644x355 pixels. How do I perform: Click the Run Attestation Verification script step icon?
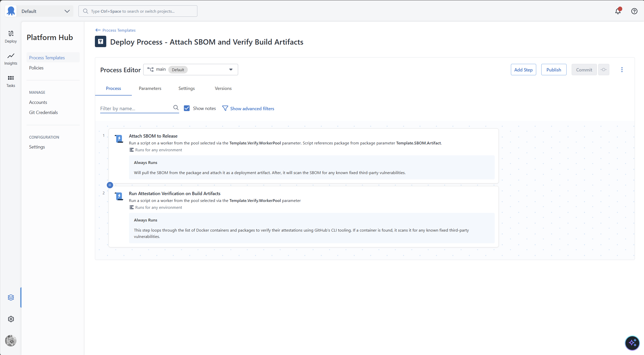119,196
